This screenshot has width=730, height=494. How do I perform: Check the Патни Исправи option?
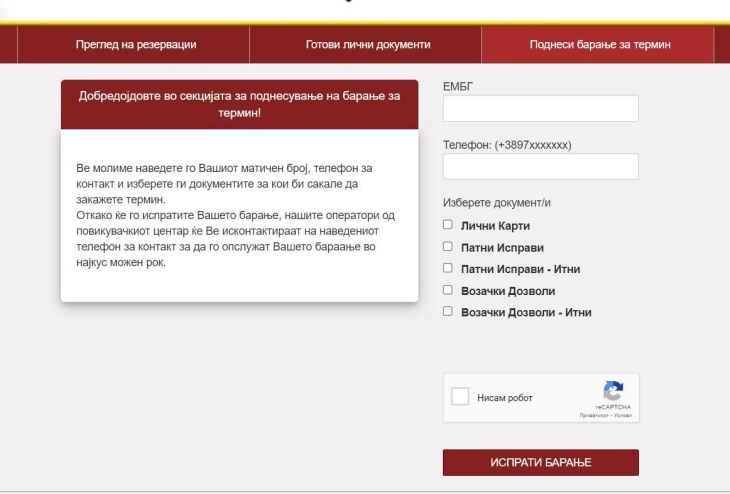[x=448, y=247]
